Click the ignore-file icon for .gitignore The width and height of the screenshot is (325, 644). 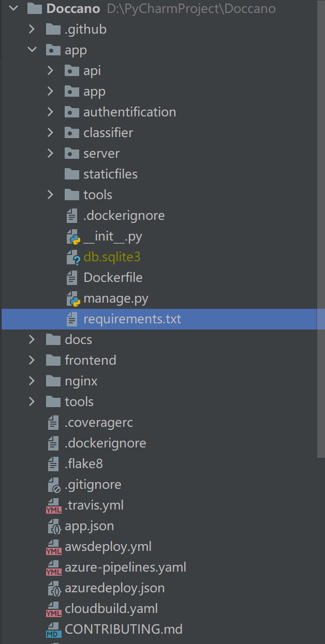click(x=53, y=485)
